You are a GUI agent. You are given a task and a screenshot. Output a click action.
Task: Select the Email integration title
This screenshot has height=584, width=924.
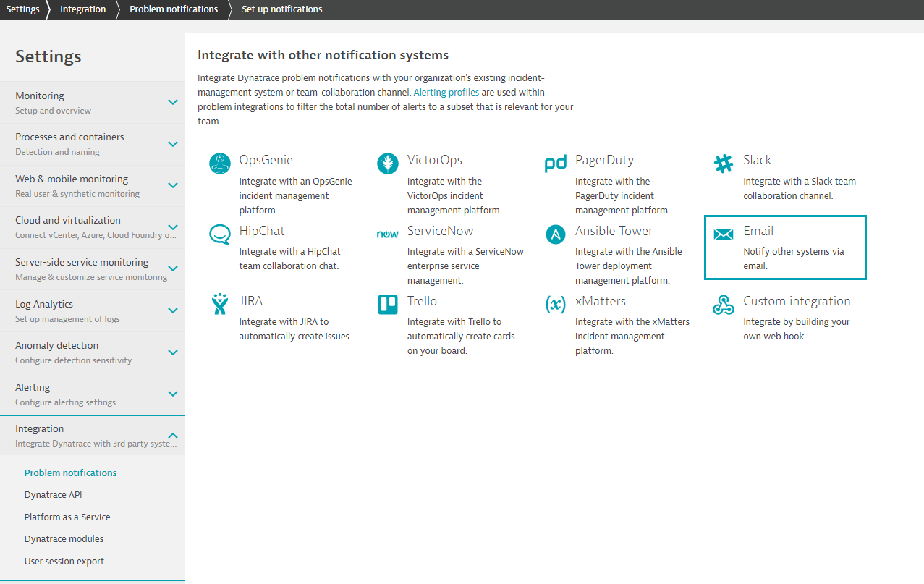pos(758,231)
